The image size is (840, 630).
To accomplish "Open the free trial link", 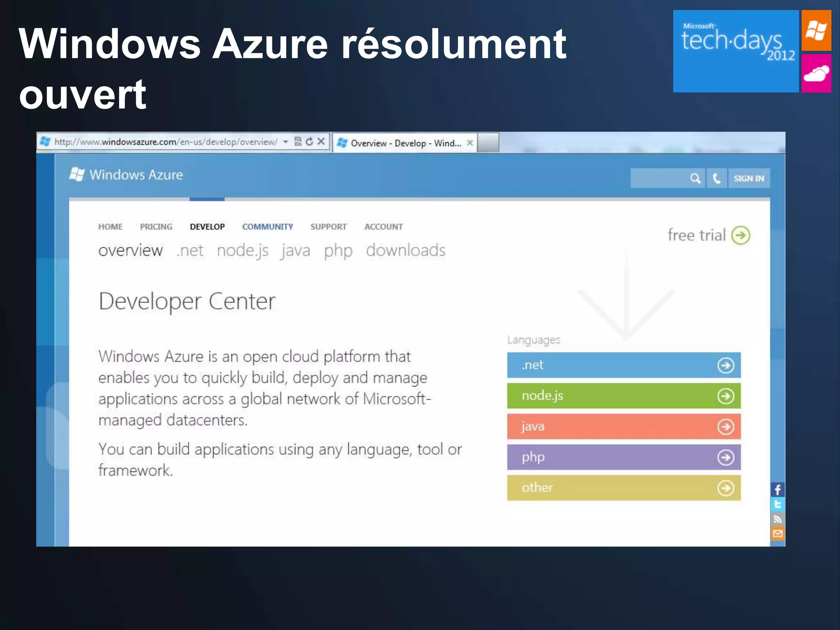I will pos(697,235).
